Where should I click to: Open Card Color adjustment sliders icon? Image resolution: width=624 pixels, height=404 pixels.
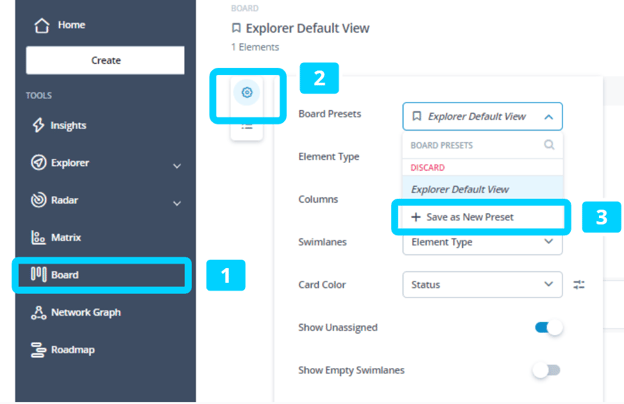coord(579,285)
